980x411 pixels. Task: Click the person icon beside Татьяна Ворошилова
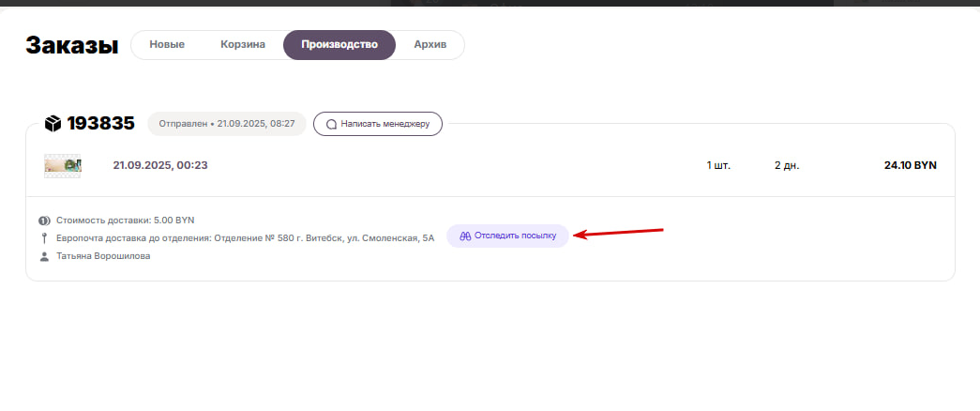[x=44, y=256]
